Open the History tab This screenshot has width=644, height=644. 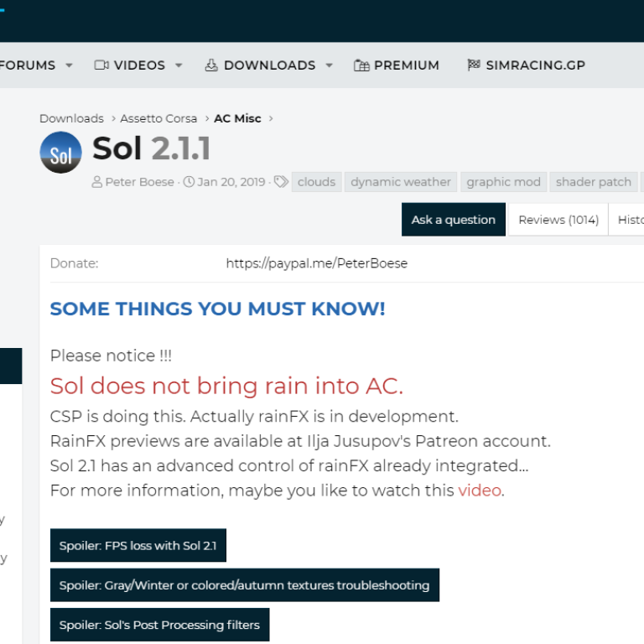pos(626,220)
